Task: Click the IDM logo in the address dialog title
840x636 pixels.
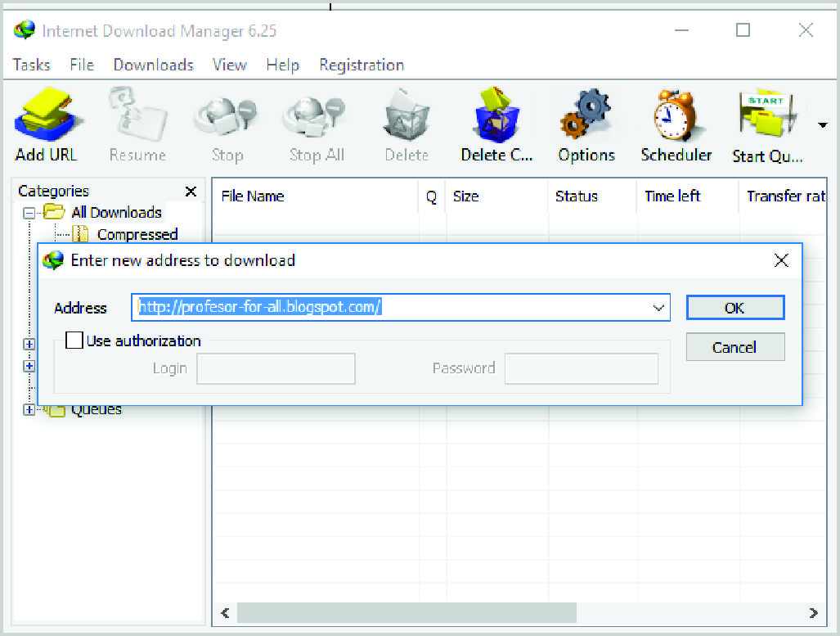Action: (53, 260)
